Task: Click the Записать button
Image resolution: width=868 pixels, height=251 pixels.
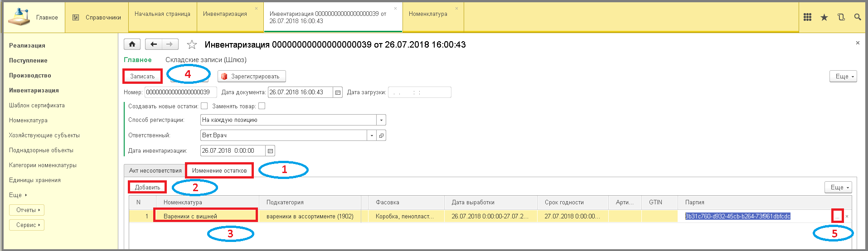Action: 142,76
